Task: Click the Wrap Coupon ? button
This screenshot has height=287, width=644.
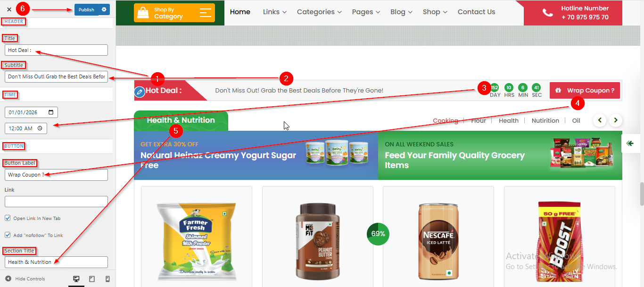Action: tap(585, 91)
